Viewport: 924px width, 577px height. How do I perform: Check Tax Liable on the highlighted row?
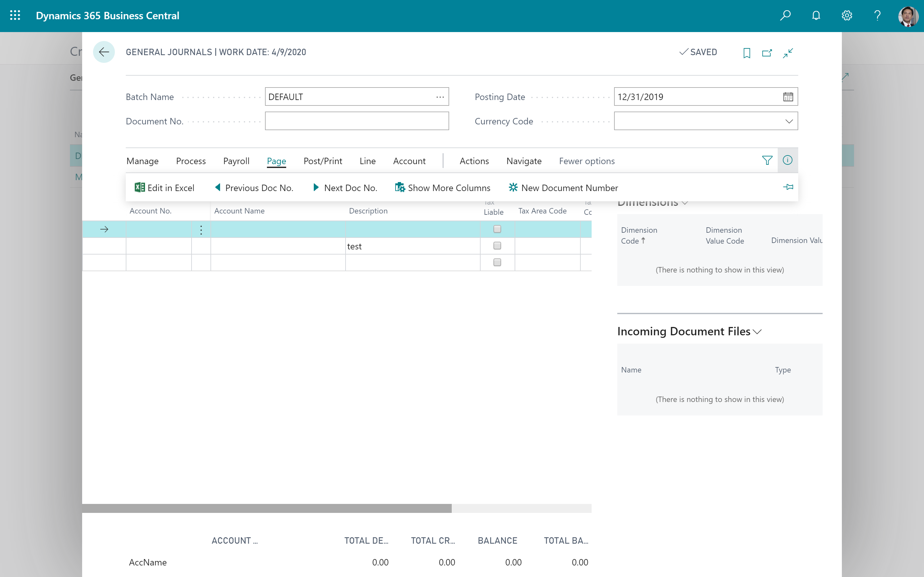click(x=497, y=229)
